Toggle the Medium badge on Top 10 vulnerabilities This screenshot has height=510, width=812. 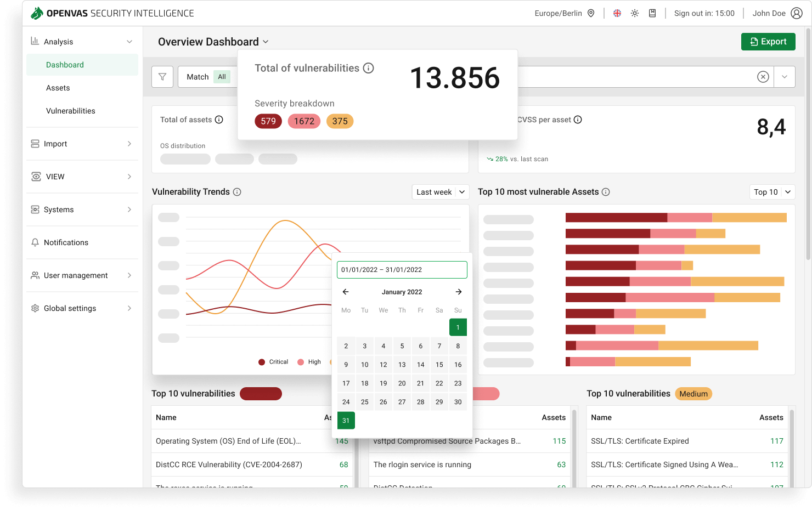(x=693, y=394)
